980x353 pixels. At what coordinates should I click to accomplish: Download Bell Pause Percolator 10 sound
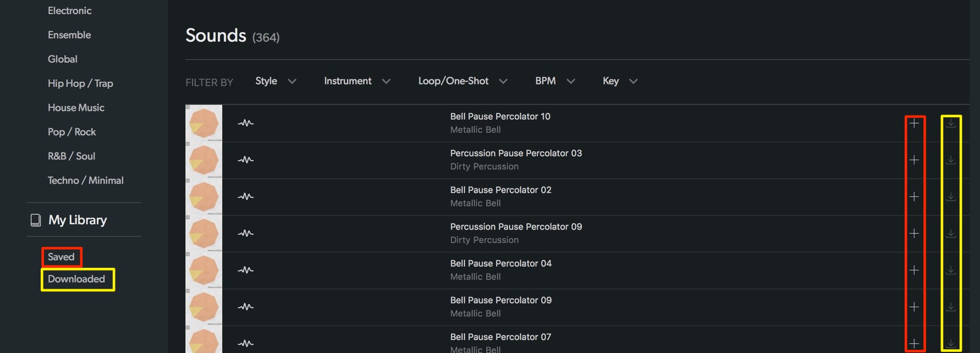coord(951,123)
